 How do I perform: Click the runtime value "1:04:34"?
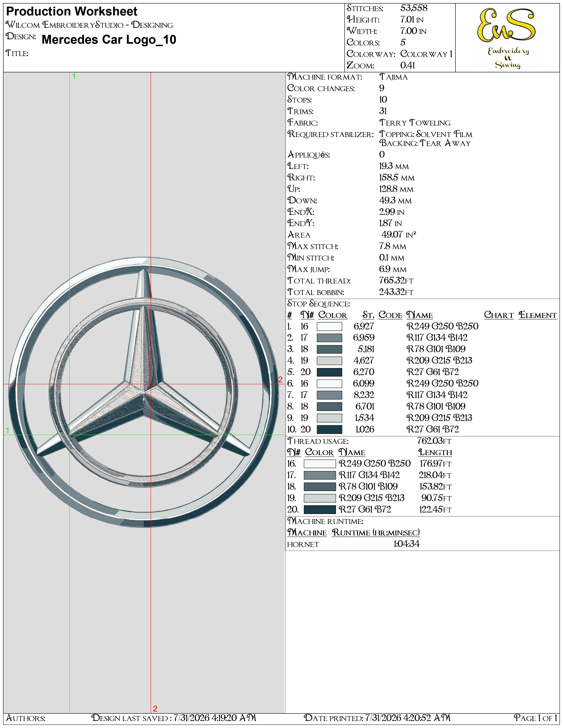(406, 544)
